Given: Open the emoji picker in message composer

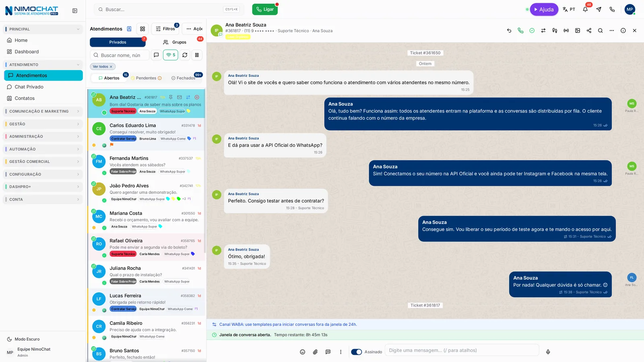Looking at the screenshot, I should tap(303, 352).
